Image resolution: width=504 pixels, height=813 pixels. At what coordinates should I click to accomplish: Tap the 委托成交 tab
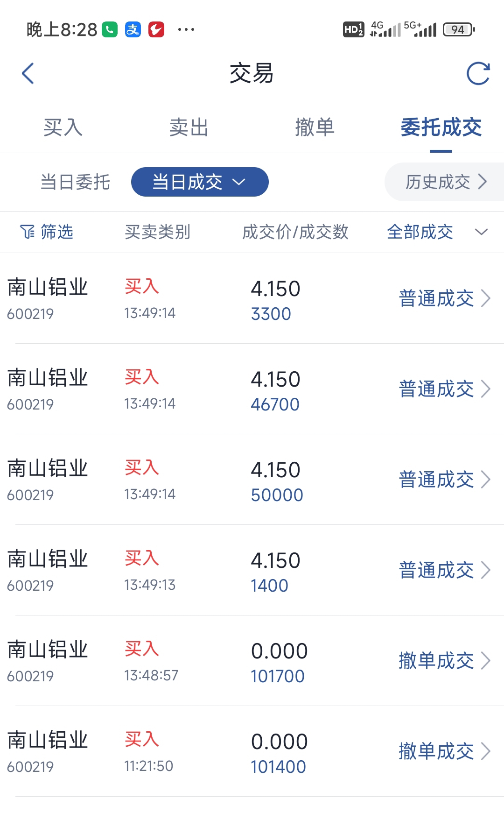[441, 127]
